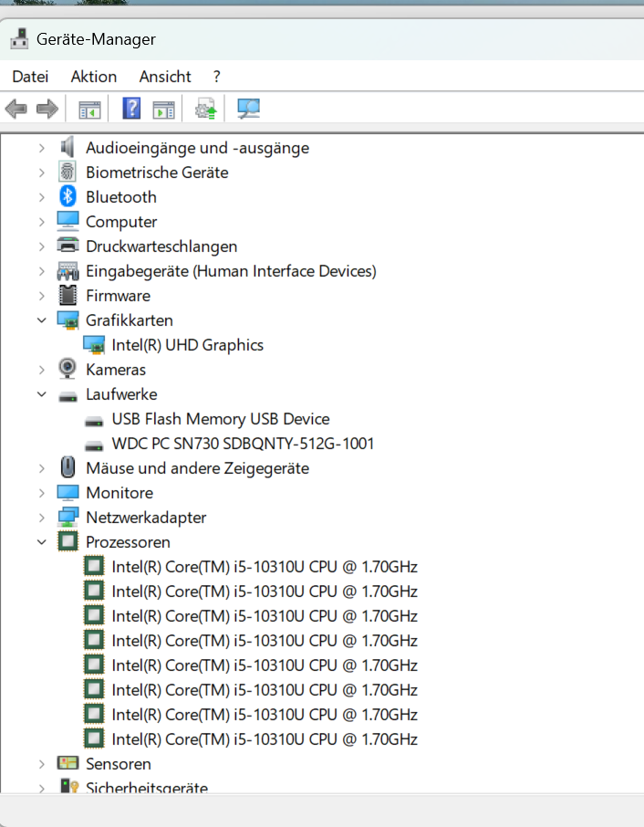This screenshot has height=827, width=644.
Task: Select the Mäuse und andere Zeigegeräte label
Action: click(x=197, y=468)
